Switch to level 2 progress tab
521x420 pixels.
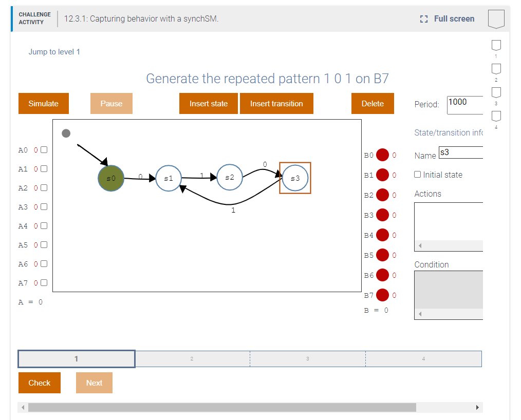click(x=192, y=359)
